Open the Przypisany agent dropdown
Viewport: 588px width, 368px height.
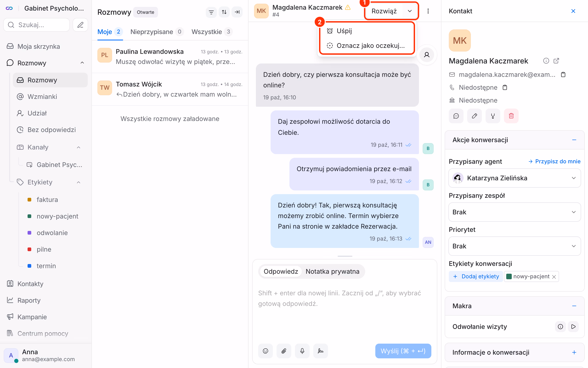[515, 178]
